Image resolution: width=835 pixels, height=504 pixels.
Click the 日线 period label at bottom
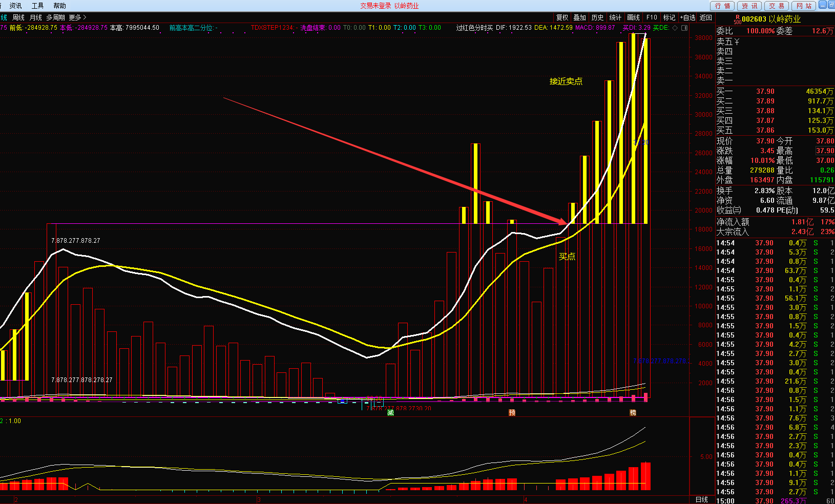(701, 499)
